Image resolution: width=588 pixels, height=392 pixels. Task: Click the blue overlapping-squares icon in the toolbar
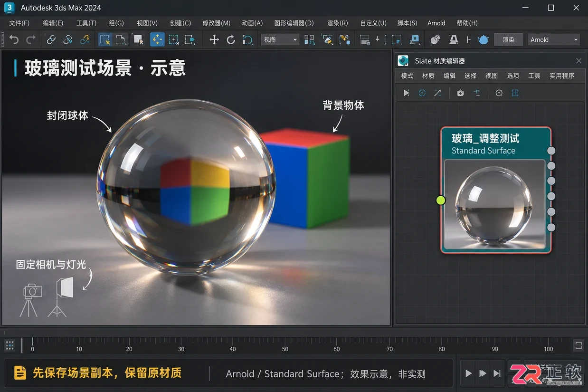point(415,40)
